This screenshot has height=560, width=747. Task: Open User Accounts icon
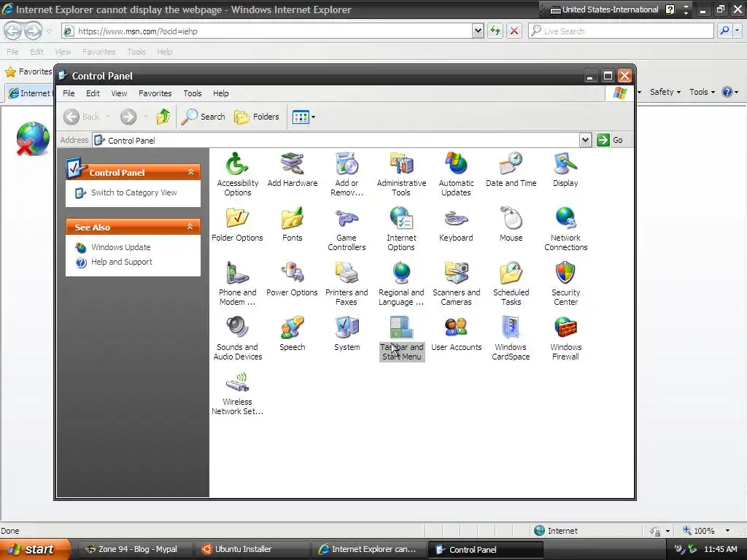point(456,334)
